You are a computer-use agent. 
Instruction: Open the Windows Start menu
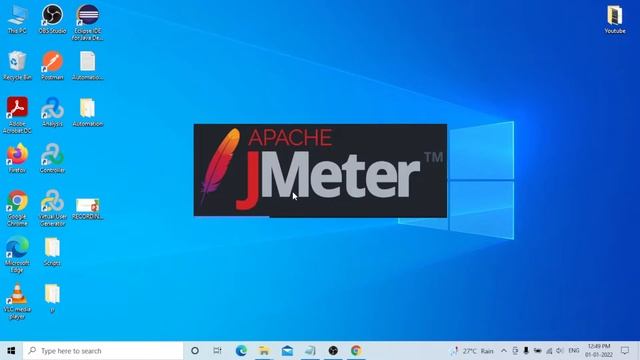click(11, 351)
